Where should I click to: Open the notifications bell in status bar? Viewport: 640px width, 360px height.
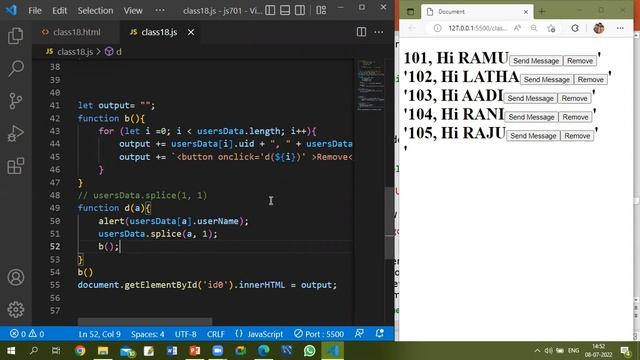380,333
